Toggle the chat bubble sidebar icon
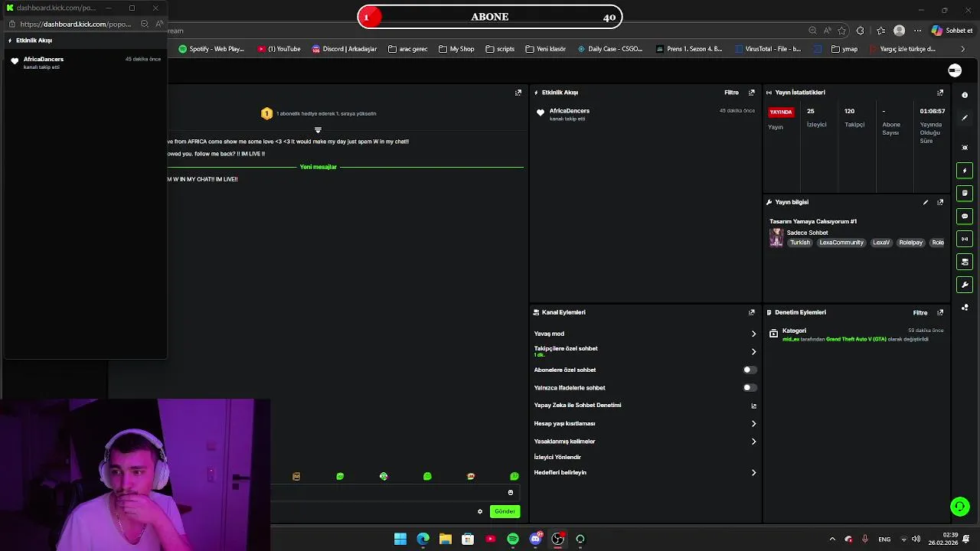980x551 pixels. (x=965, y=217)
